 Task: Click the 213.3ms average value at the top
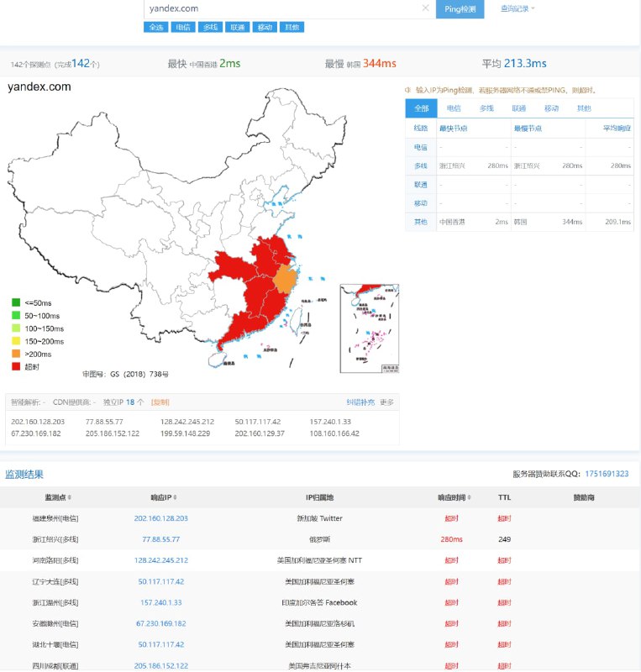pyautogui.click(x=525, y=64)
